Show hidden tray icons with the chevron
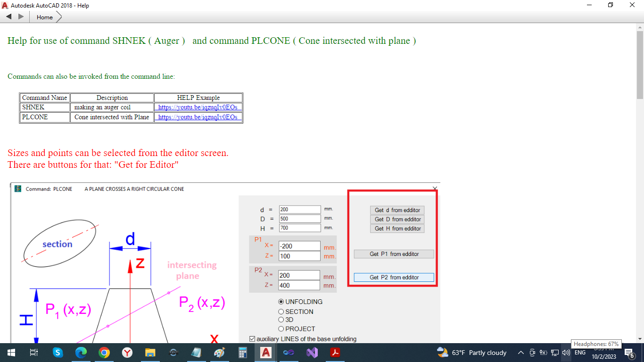This screenshot has height=362, width=644. (521, 353)
